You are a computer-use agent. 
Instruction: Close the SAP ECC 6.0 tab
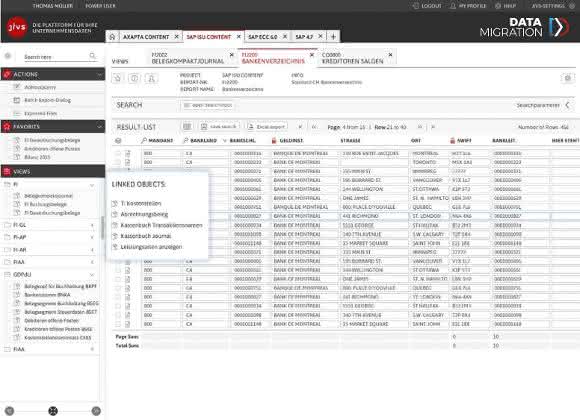pos(285,36)
